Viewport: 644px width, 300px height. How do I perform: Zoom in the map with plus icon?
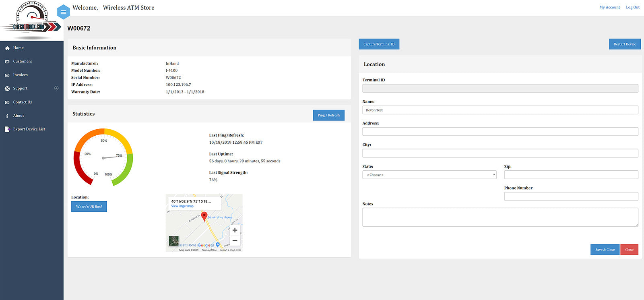(235, 230)
